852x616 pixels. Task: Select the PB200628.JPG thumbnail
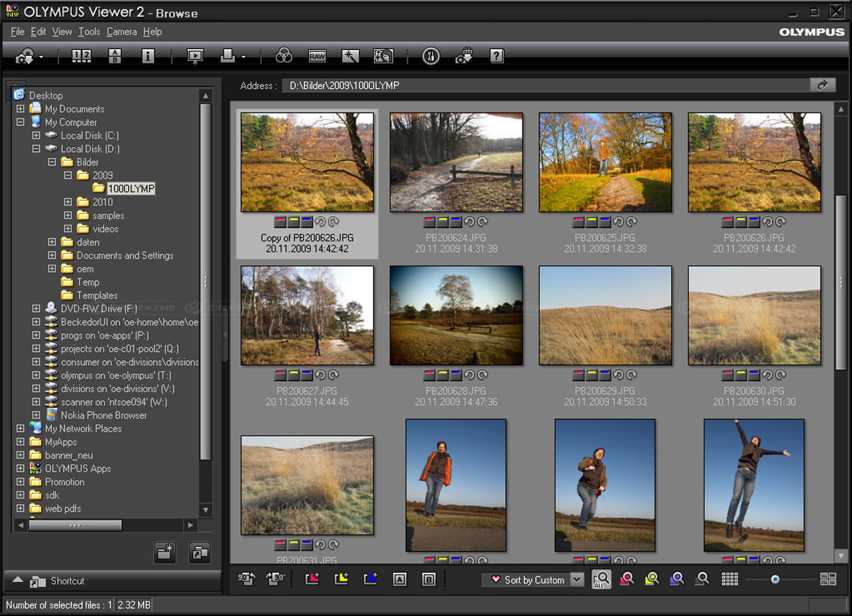click(x=456, y=315)
